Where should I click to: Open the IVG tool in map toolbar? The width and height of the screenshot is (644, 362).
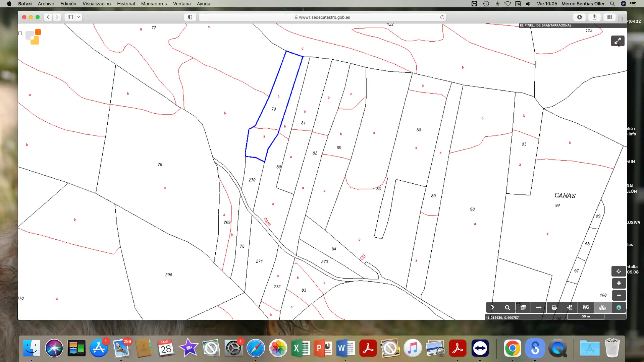pyautogui.click(x=586, y=307)
